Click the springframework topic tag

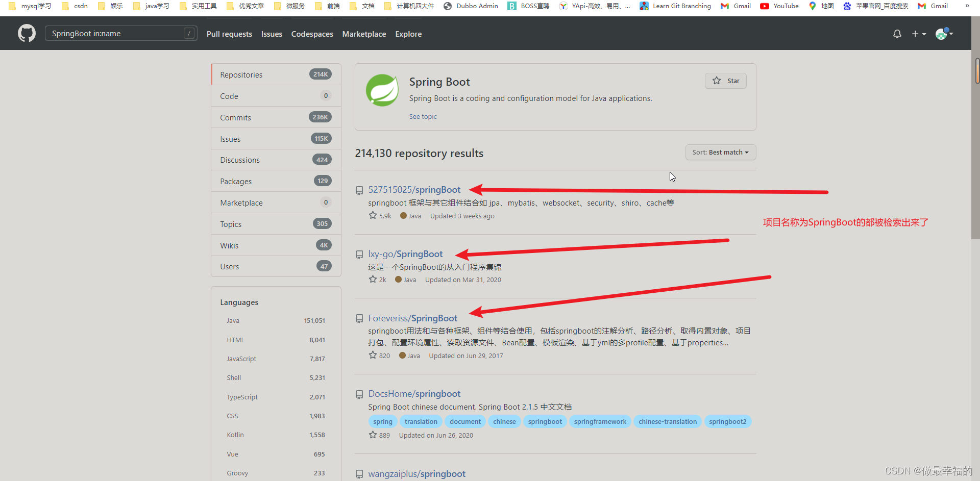600,421
